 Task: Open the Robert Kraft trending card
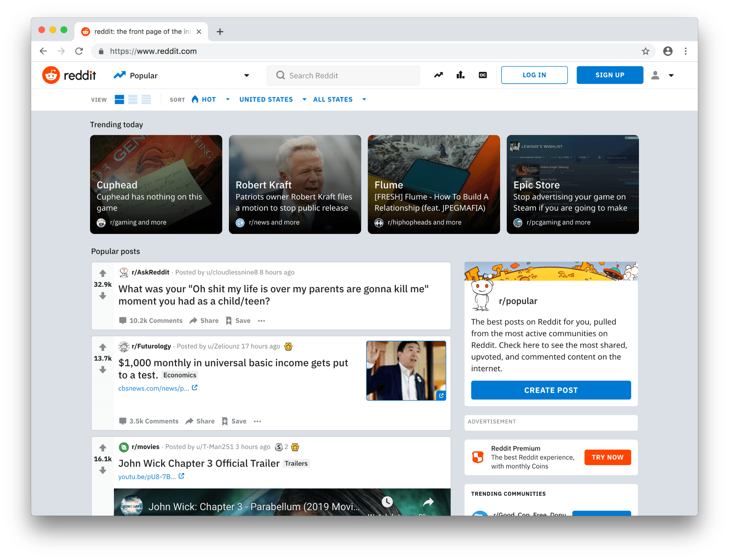coord(295,184)
